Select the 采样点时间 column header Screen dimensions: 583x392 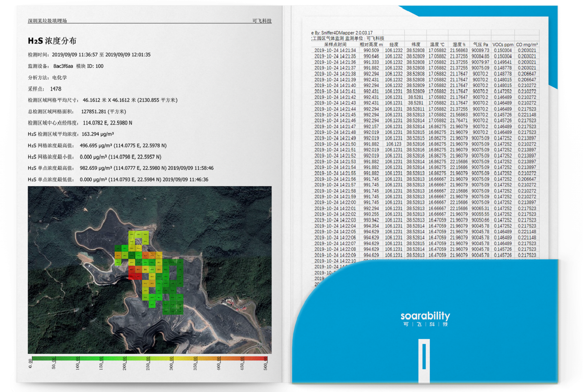pos(335,44)
